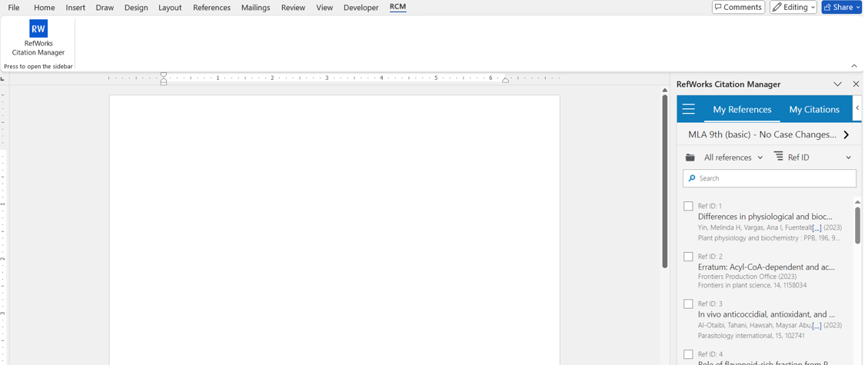Viewport: 868px width, 365px height.
Task: Expand the MLA 9th citation style selector
Action: coord(846,134)
